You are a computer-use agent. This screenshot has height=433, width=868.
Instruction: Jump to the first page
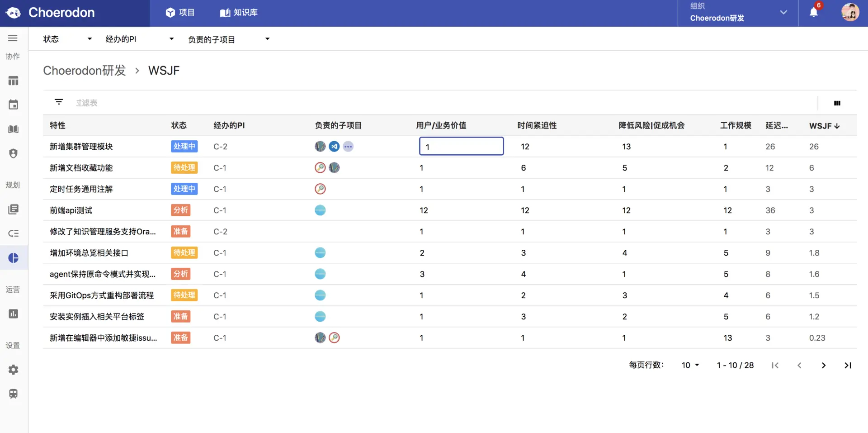pyautogui.click(x=775, y=366)
